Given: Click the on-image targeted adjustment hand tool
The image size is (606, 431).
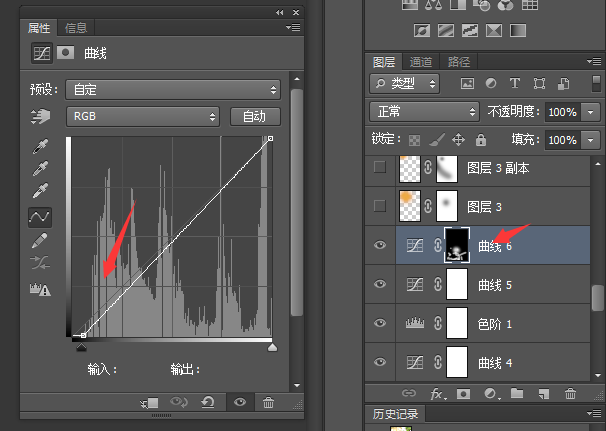Looking at the screenshot, I should coord(40,117).
